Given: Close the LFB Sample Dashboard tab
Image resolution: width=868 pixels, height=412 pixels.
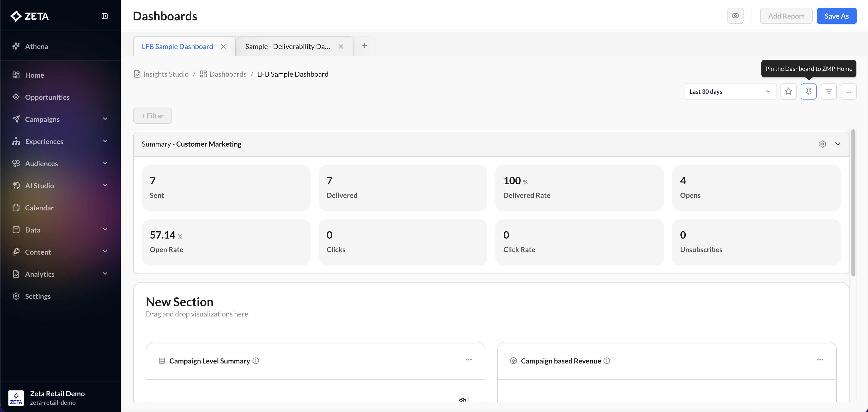Looking at the screenshot, I should tap(223, 47).
